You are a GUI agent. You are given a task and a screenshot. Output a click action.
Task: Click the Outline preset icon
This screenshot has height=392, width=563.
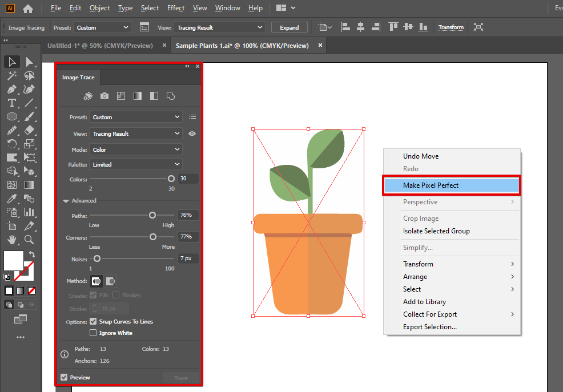tap(170, 96)
